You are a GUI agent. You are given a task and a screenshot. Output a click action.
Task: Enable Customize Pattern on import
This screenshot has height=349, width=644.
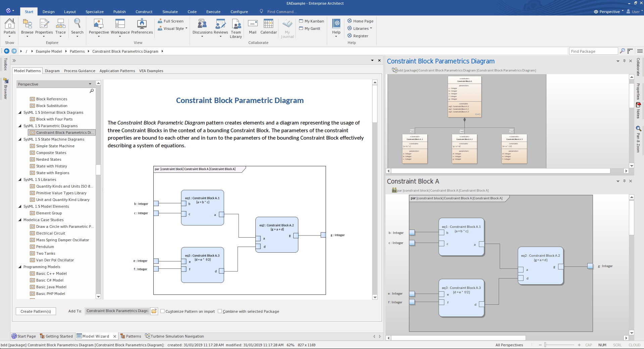tap(162, 311)
